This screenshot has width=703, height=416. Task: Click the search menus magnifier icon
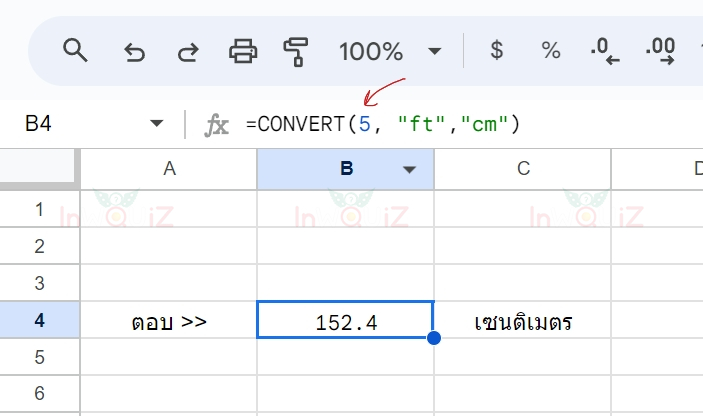pyautogui.click(x=76, y=50)
